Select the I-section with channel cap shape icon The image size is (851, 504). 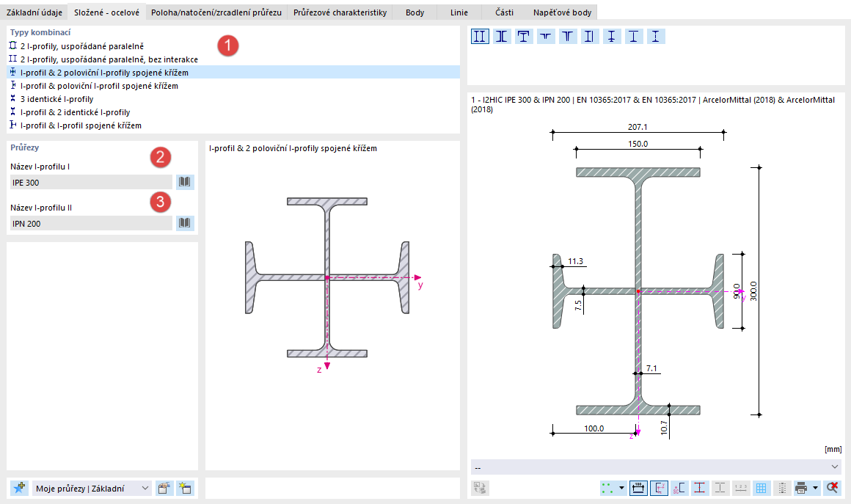(524, 37)
